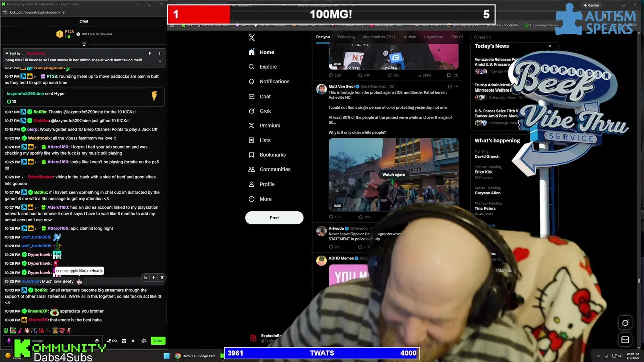Open the highaSterp tab
The image size is (644, 362).
[434, 37]
